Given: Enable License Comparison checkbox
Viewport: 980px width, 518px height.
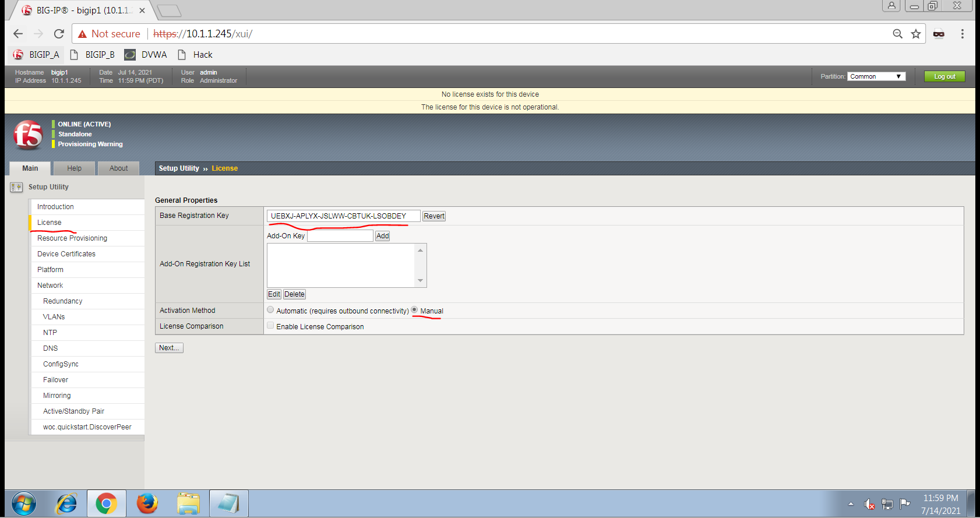Looking at the screenshot, I should [270, 326].
